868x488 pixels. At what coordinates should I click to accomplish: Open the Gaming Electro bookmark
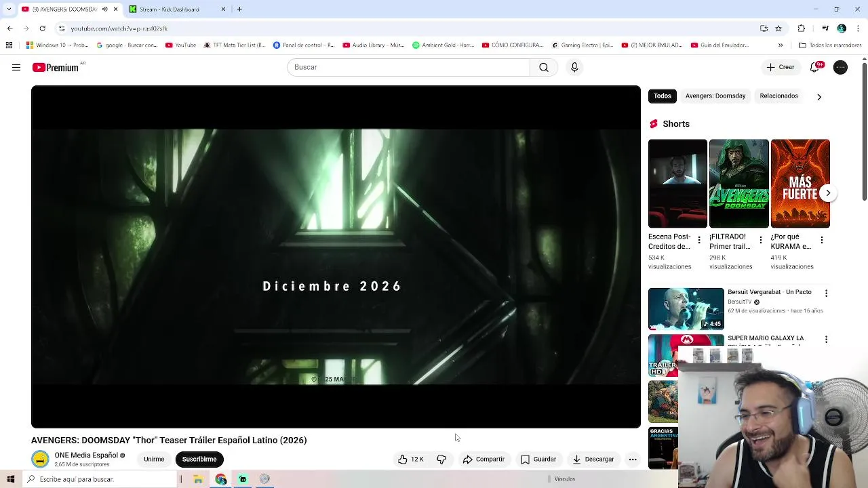pos(583,45)
